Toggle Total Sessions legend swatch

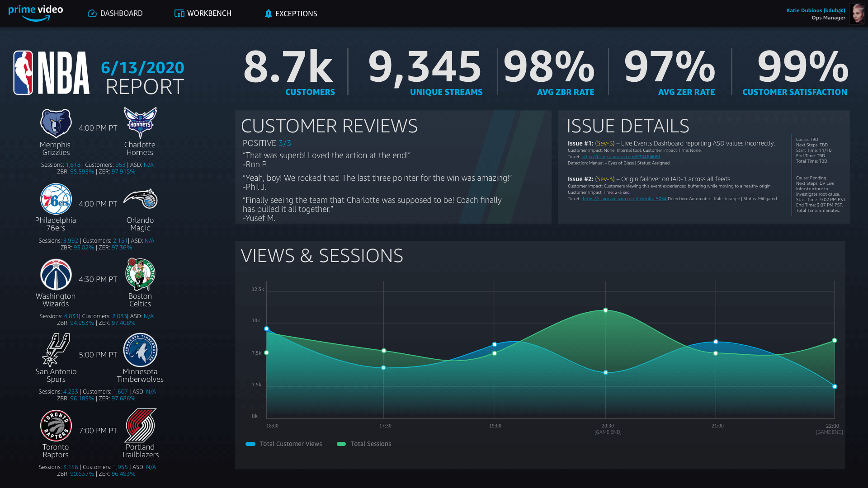tap(341, 444)
